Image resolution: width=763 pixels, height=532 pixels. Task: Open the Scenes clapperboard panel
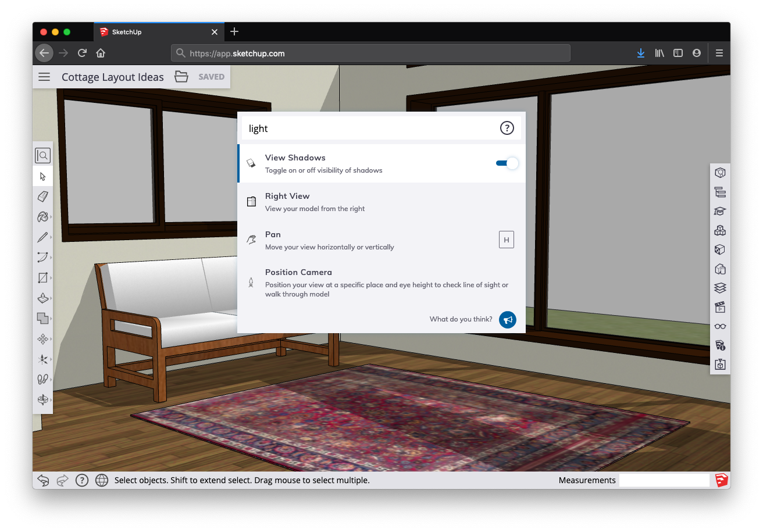pos(720,307)
